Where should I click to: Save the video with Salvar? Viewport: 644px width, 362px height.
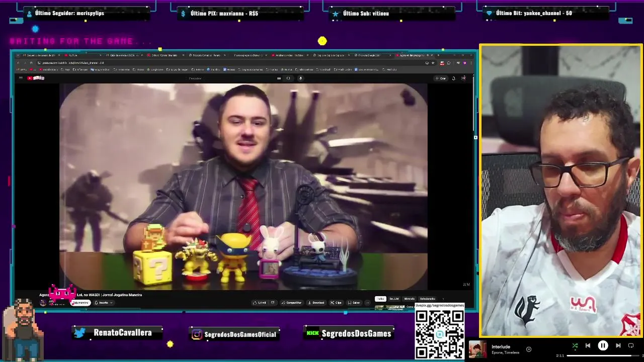point(354,303)
